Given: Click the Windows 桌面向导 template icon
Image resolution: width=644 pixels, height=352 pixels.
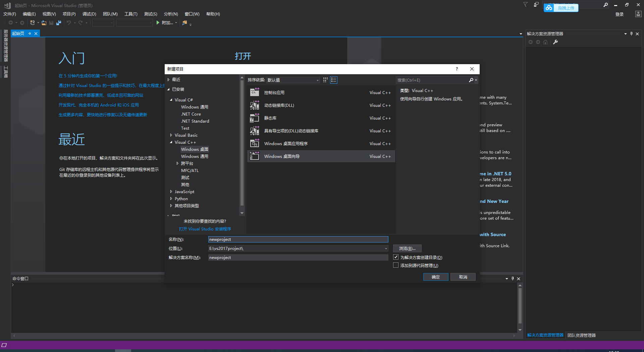Looking at the screenshot, I should [x=255, y=156].
